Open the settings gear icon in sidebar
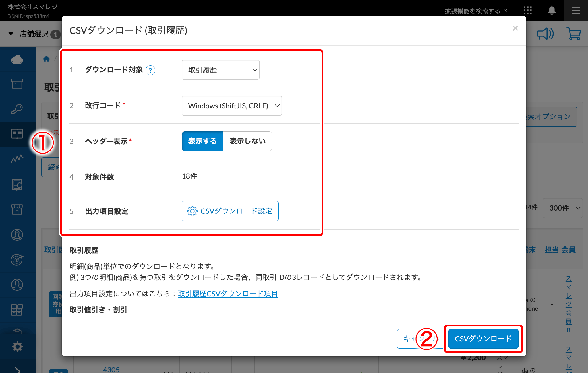The width and height of the screenshot is (588, 373). [18, 346]
